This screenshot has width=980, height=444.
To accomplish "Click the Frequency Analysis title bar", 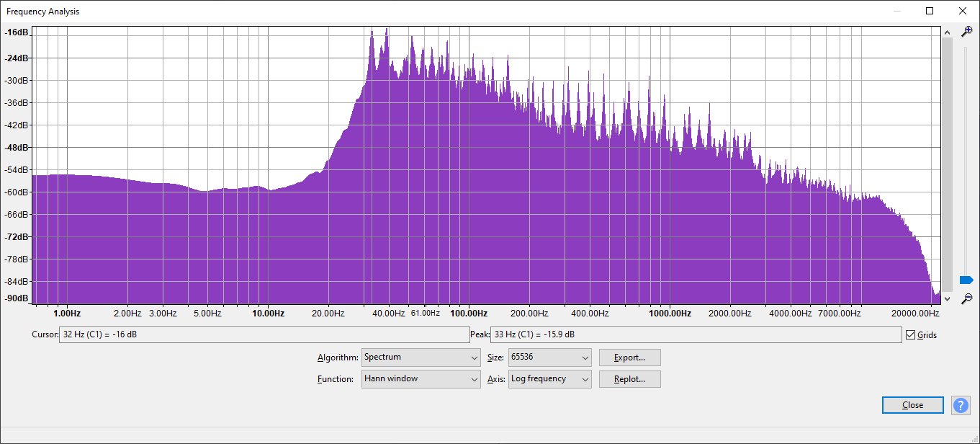I will coord(432,11).
